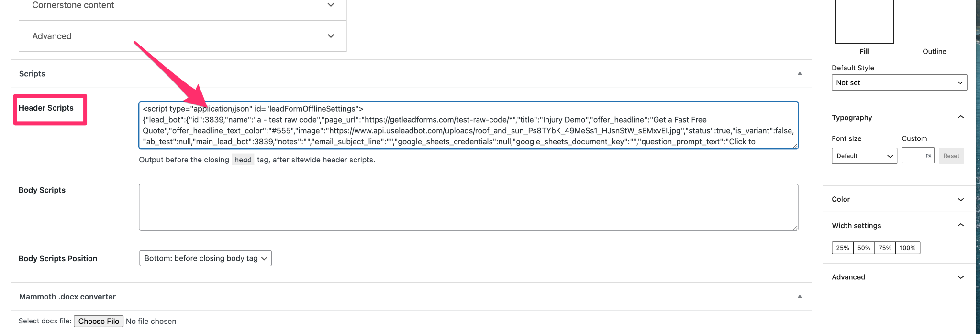Collapse the Scripts meta box arrow
Viewport: 980px width, 334px height.
point(799,73)
